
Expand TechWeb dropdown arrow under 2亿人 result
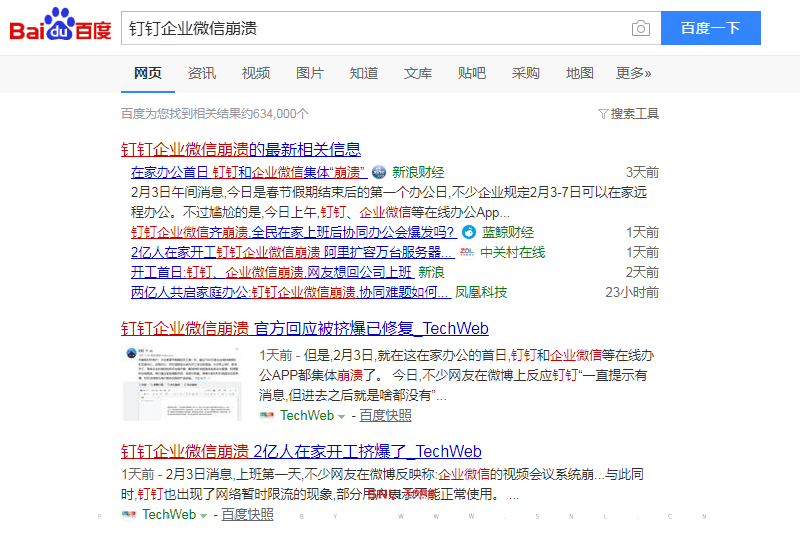[x=203, y=516]
